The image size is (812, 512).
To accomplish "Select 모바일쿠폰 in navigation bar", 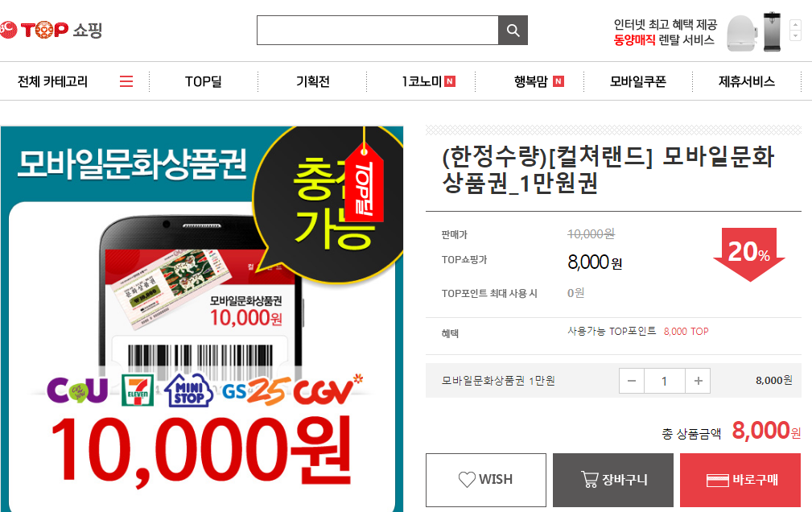I will pos(638,81).
